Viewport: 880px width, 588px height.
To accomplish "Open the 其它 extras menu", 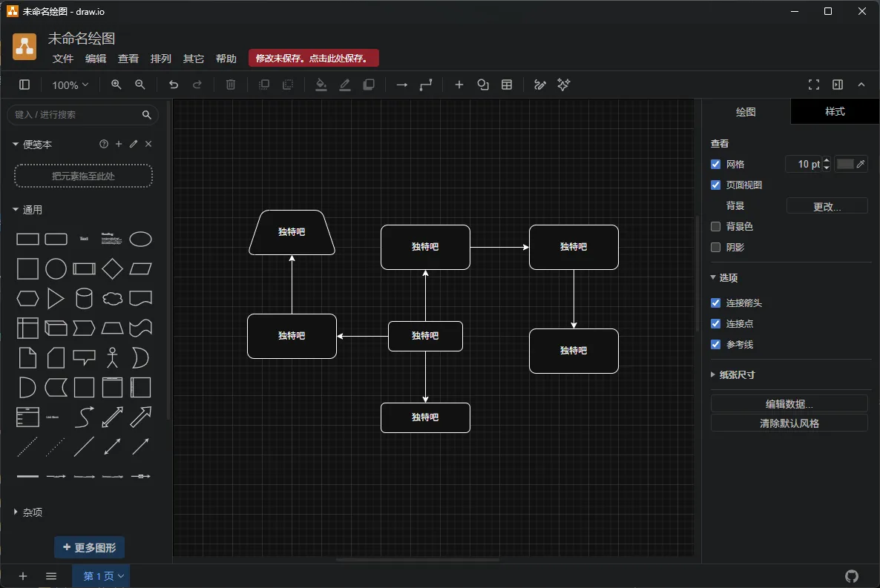I will pos(193,59).
